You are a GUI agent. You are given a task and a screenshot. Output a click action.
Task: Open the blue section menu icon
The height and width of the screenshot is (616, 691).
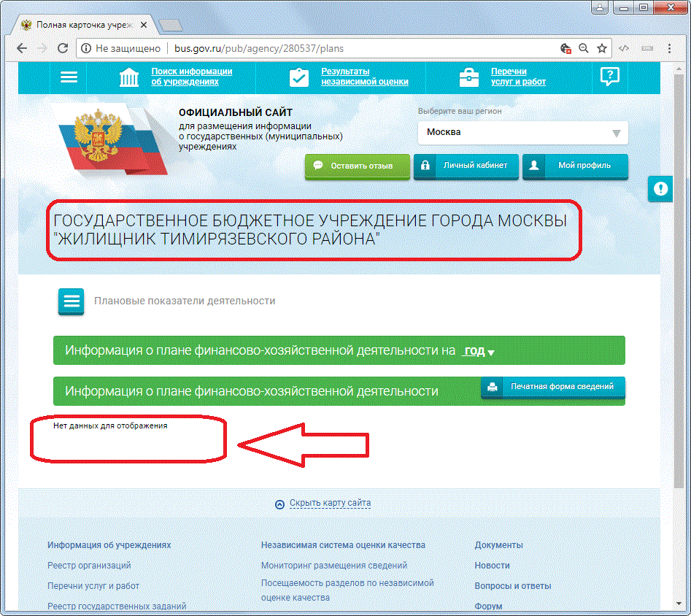(71, 301)
